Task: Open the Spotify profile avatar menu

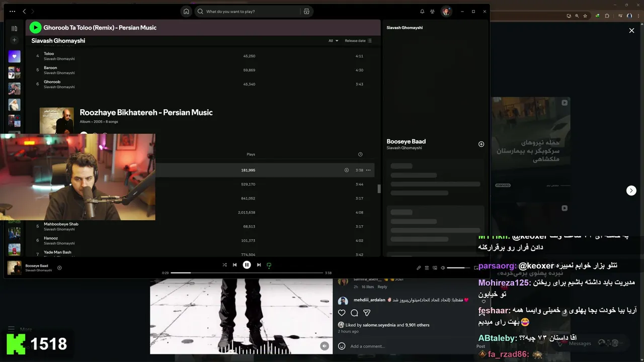Action: (446, 11)
